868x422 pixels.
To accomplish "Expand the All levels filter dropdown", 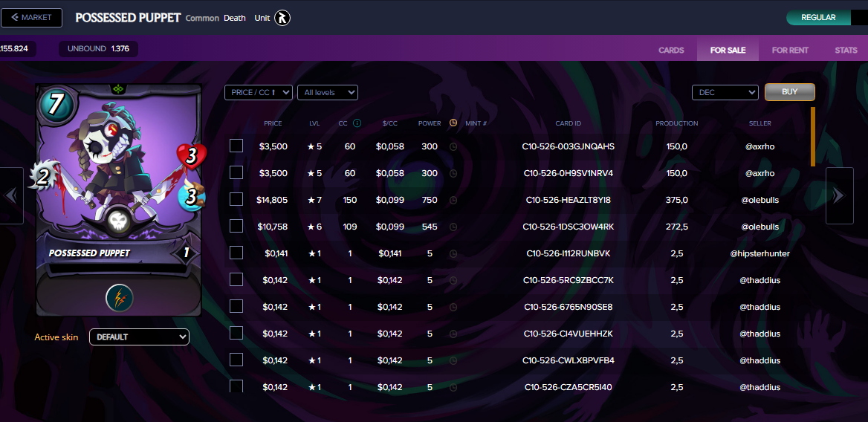I will [x=327, y=92].
